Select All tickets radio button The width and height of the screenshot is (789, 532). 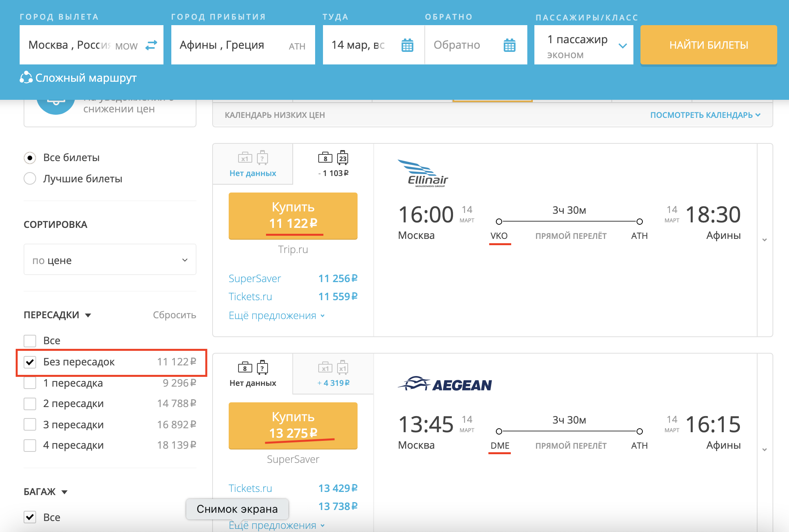click(x=30, y=158)
